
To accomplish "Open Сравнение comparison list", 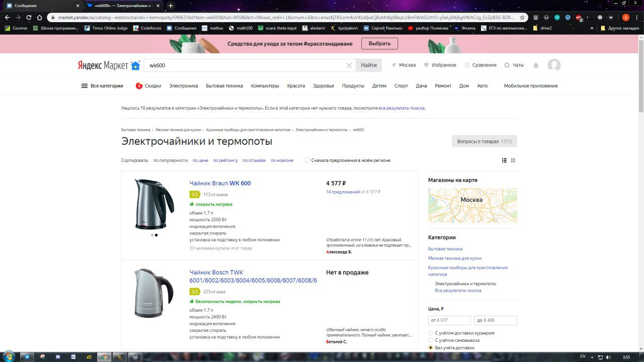I will coord(480,65).
